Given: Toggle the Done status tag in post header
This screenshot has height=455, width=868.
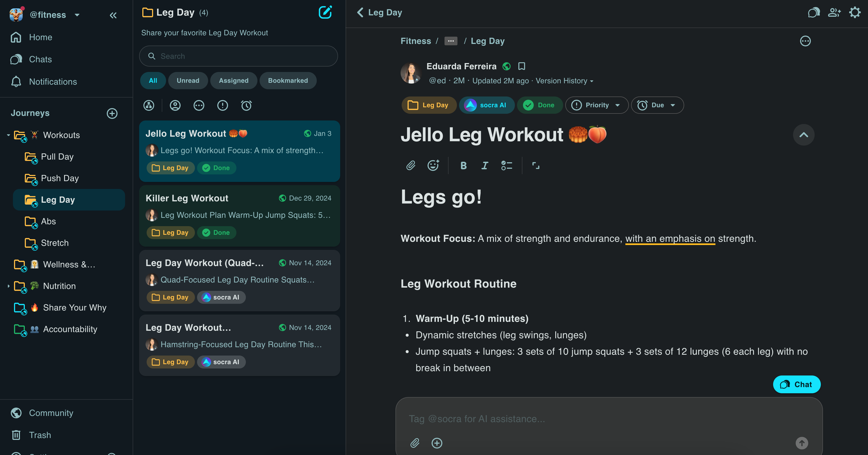Looking at the screenshot, I should tap(539, 105).
